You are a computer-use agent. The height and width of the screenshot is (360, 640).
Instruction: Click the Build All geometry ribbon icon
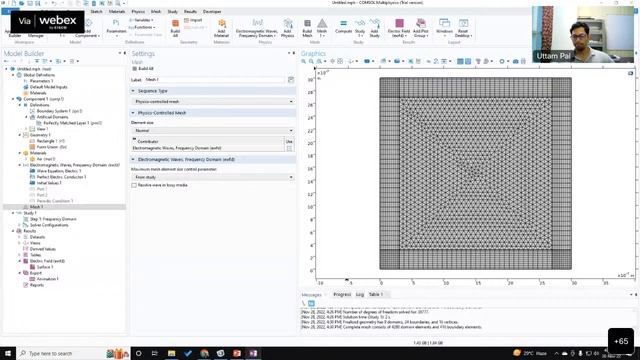point(175,28)
